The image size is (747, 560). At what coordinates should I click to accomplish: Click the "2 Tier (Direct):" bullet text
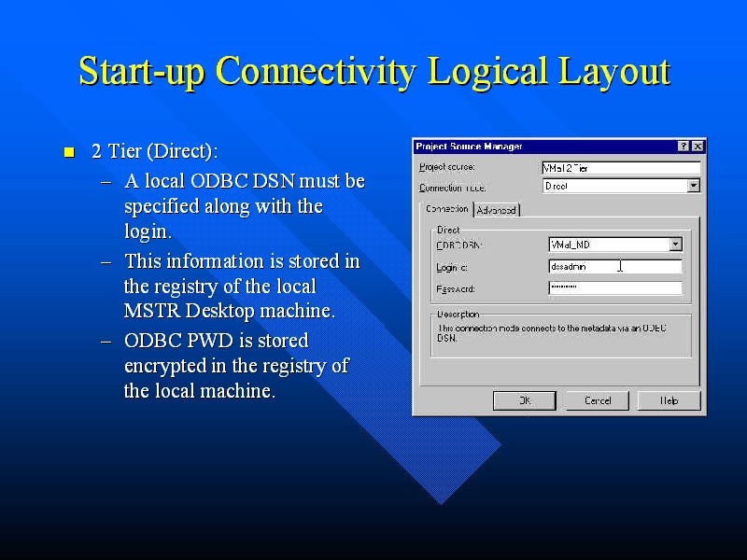154,151
